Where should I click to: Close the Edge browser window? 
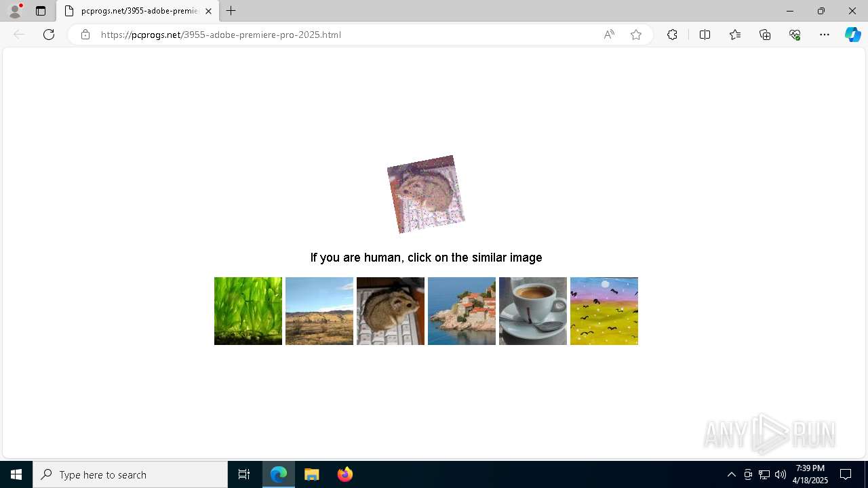pyautogui.click(x=852, y=11)
